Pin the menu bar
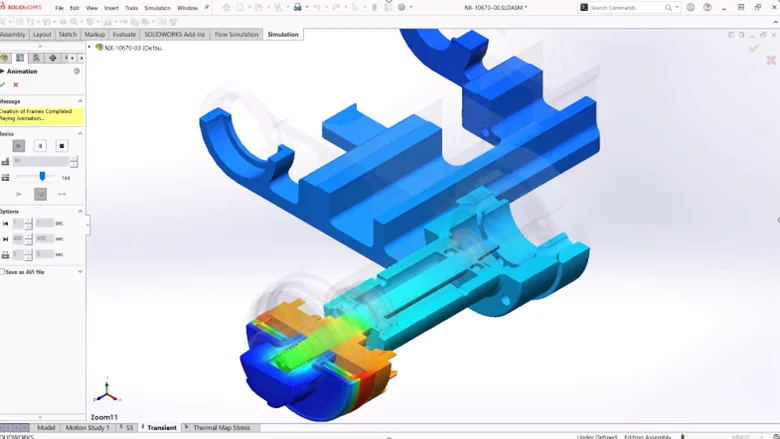The height and width of the screenshot is (439, 780). tap(206, 7)
